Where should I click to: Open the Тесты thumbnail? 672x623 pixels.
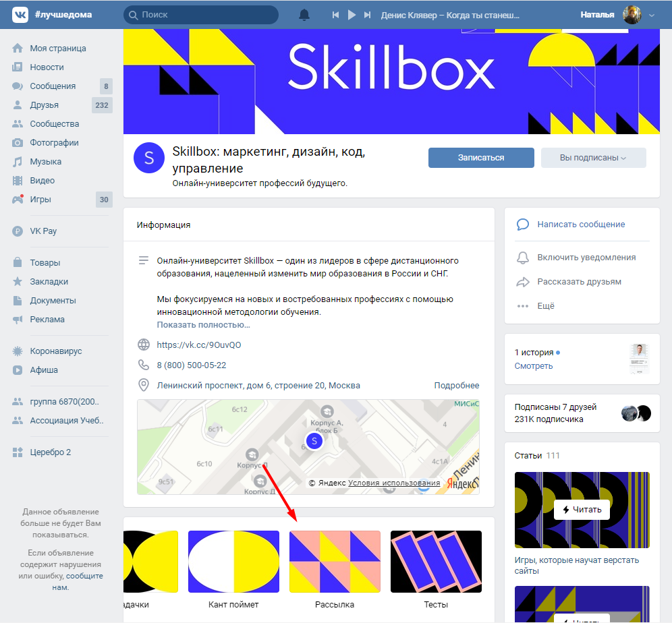(436, 562)
